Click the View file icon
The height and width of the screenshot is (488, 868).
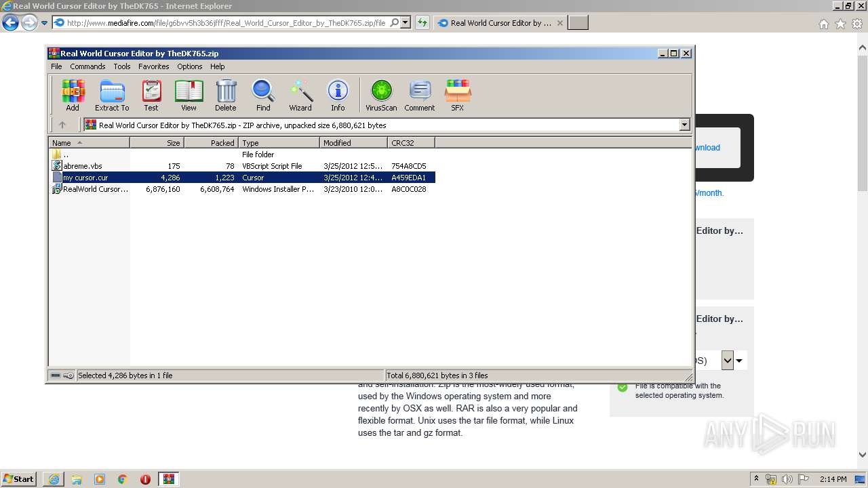tap(189, 95)
